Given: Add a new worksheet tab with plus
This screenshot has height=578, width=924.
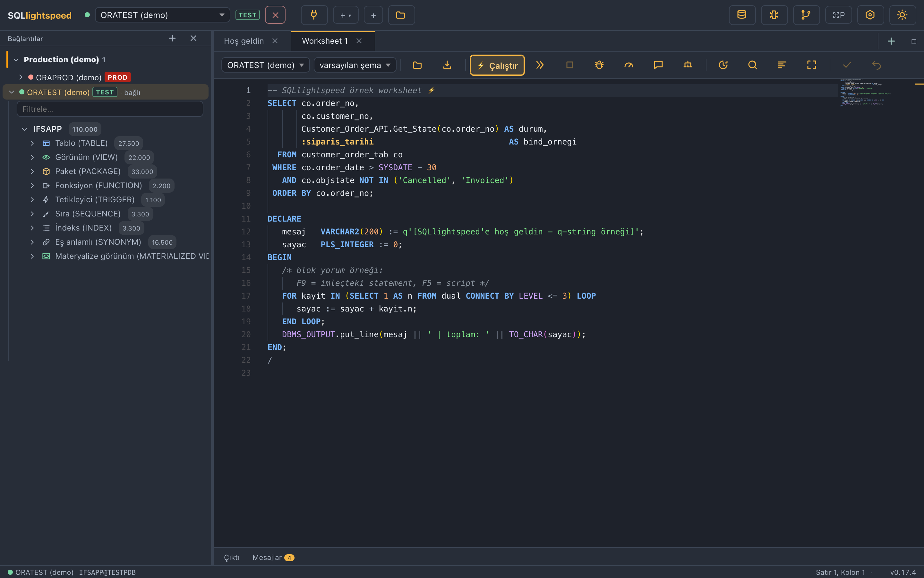Looking at the screenshot, I should click(x=891, y=41).
